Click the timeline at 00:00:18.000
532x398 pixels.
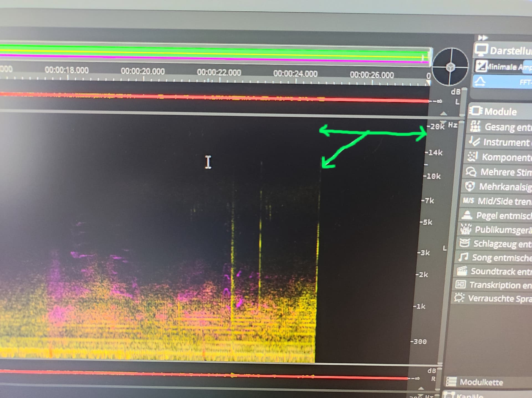67,70
